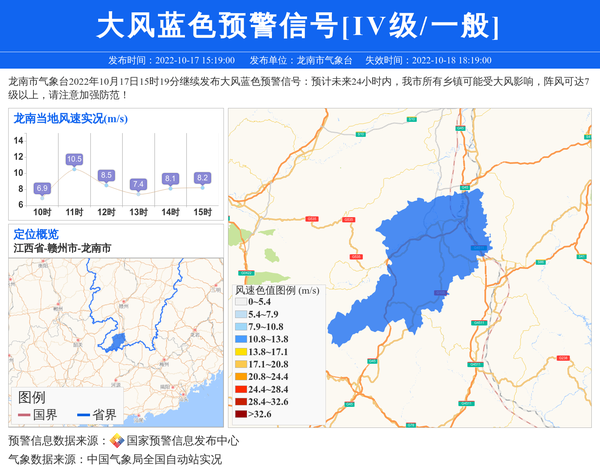Click the 8.1 data label at 14时
The height and width of the screenshot is (471, 600).
click(170, 179)
